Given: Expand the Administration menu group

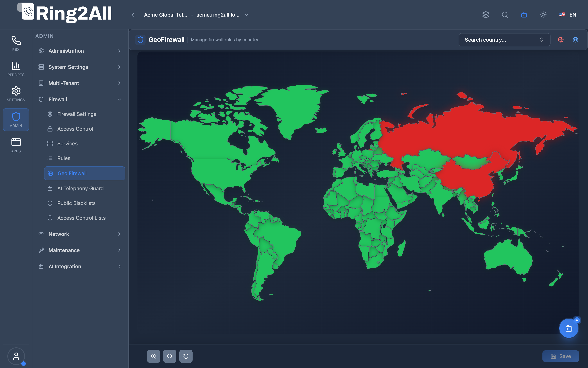Looking at the screenshot, I should (x=80, y=51).
